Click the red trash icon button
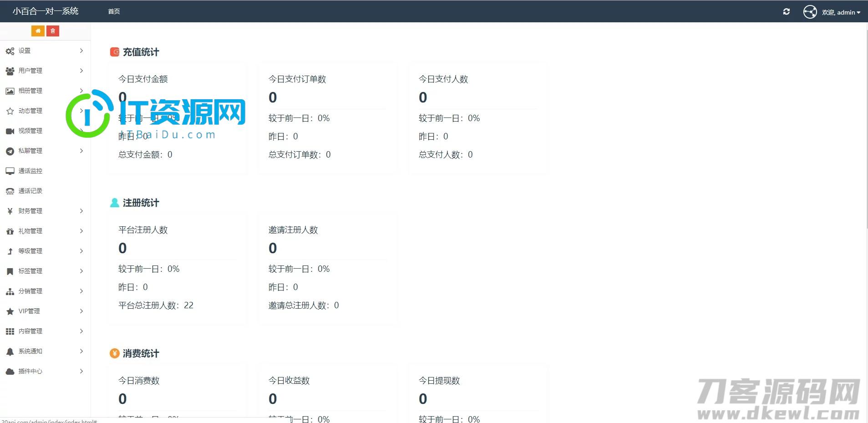 [x=53, y=31]
